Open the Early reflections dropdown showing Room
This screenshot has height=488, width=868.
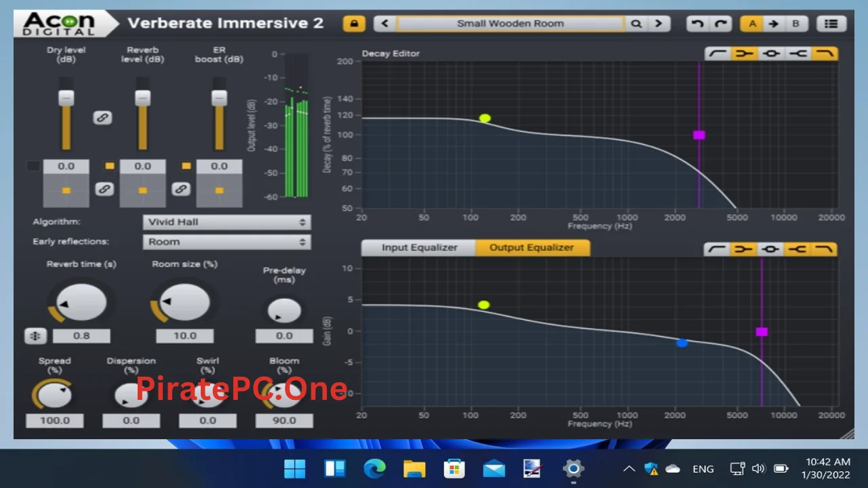pyautogui.click(x=226, y=242)
